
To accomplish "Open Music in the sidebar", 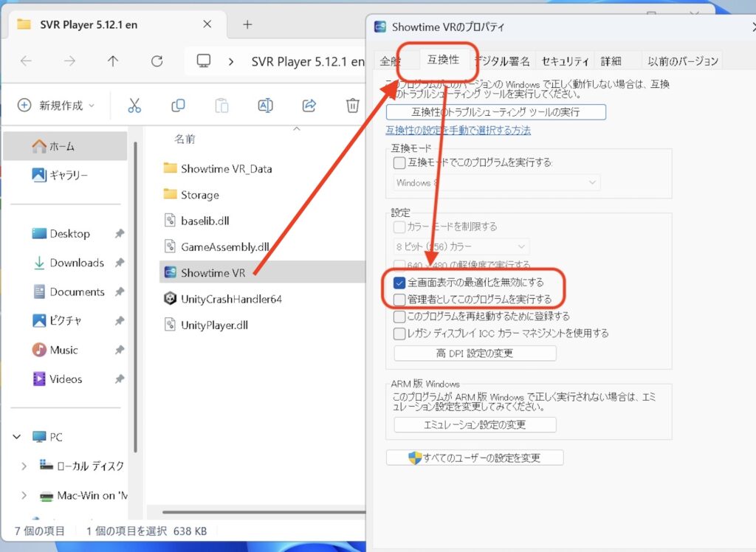I will [x=65, y=350].
